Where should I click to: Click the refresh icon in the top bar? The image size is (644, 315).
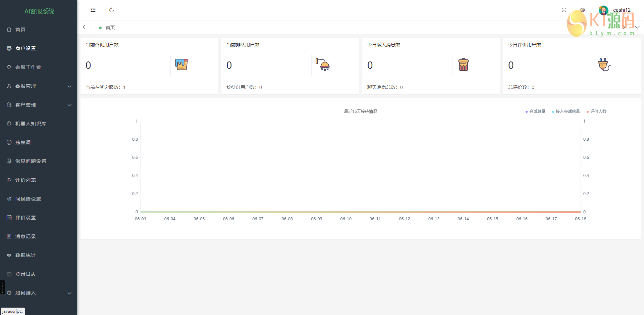[111, 10]
